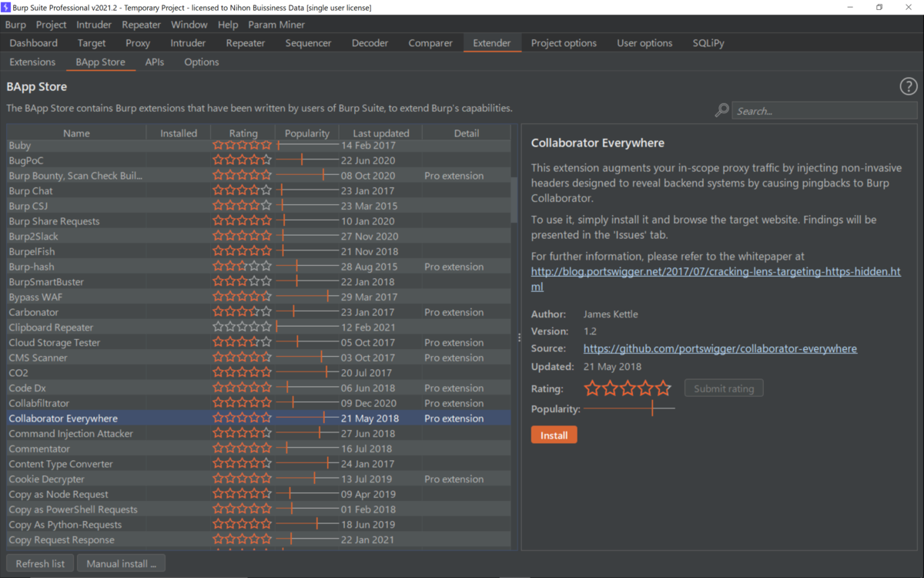Screen dimensions: 924x578
Task: Open the GitHub collaborator-everywhere source link
Action: (720, 348)
